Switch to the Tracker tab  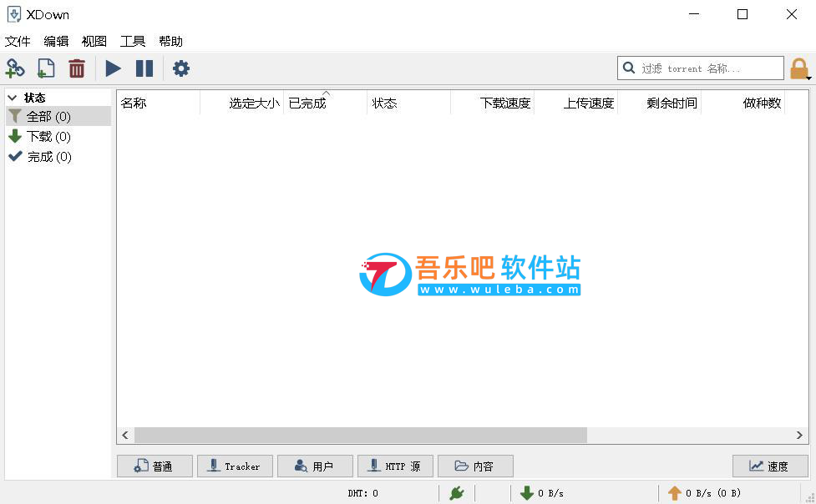(x=236, y=466)
